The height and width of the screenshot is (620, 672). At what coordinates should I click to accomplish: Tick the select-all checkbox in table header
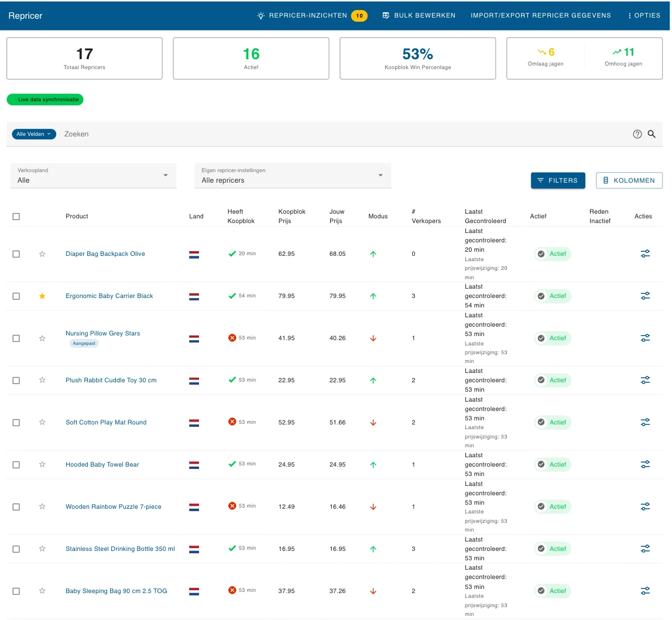pos(16,217)
